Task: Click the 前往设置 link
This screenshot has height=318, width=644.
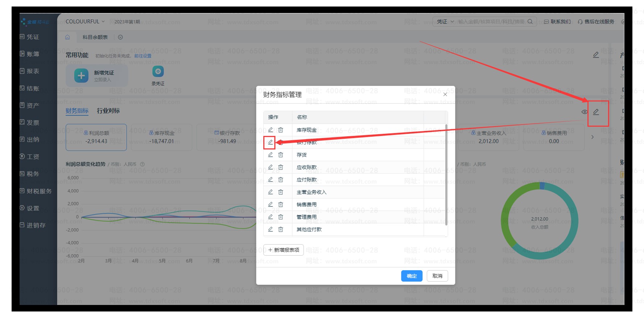Action: click(x=143, y=56)
